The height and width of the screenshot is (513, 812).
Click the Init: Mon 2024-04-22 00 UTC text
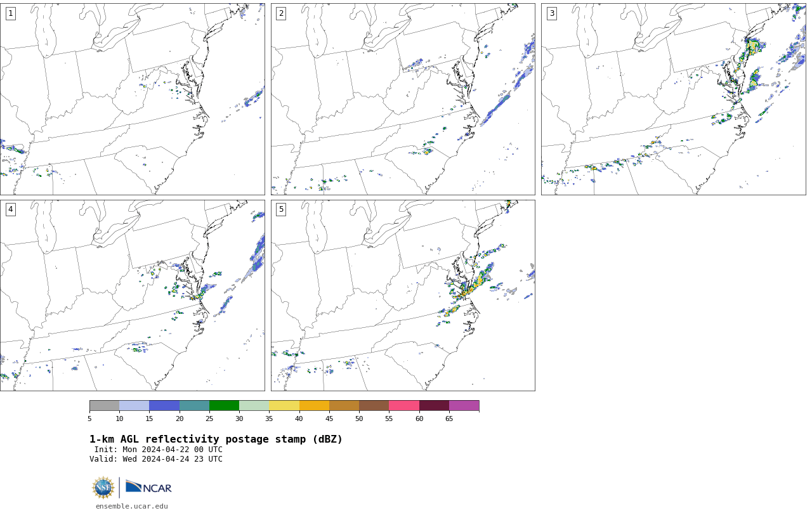click(x=159, y=450)
